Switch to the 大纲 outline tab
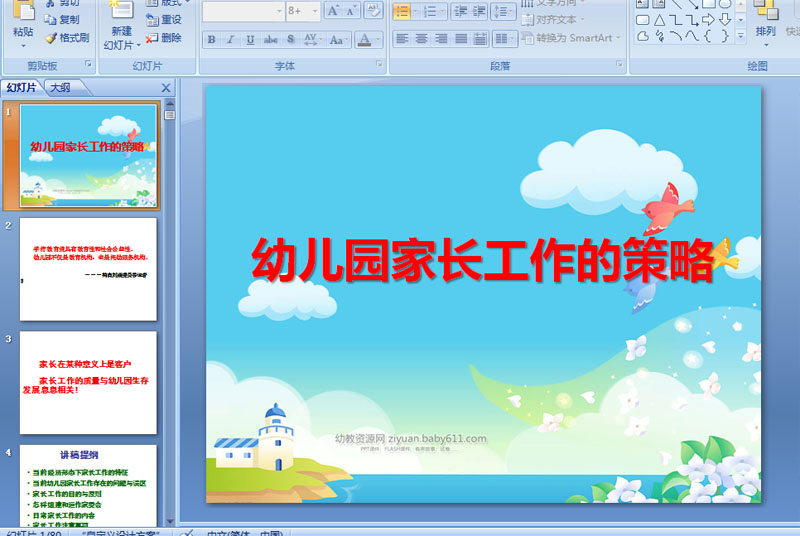Viewport: 800px width, 536px height. (x=60, y=87)
